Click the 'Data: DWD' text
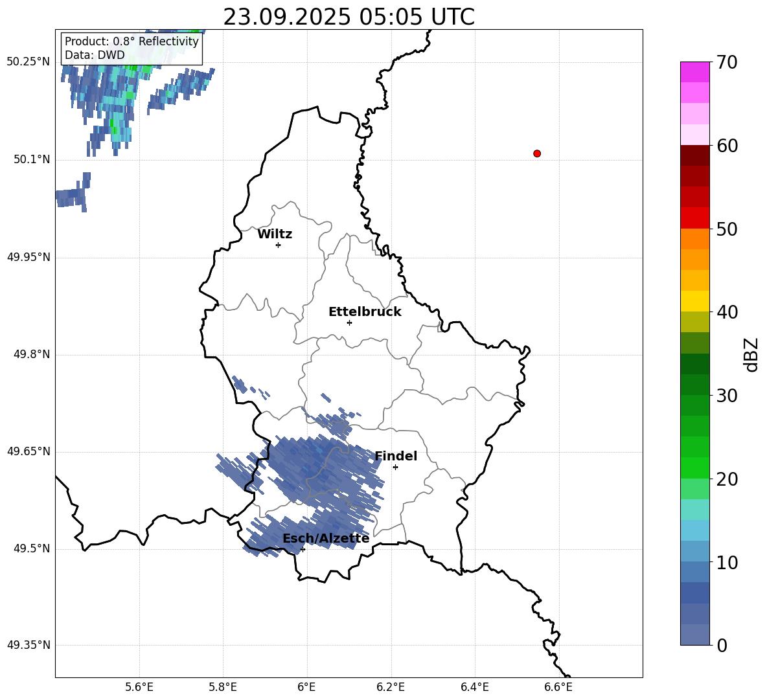Image resolution: width=767 pixels, height=700 pixels. point(95,55)
